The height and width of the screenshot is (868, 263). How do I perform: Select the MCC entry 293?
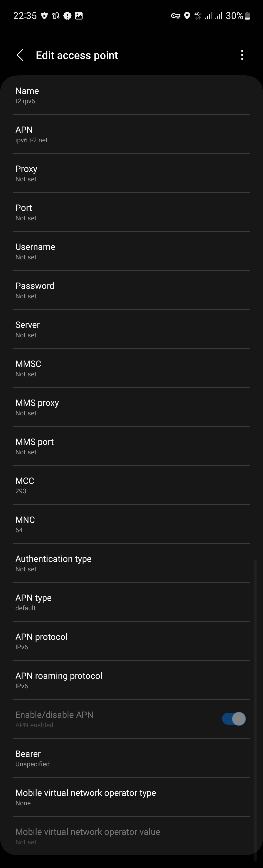(x=131, y=485)
